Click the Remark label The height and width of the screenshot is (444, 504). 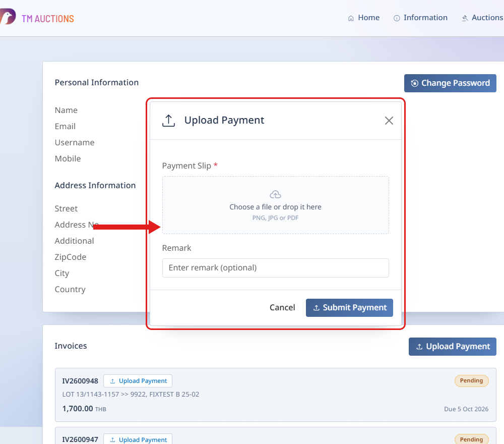[x=176, y=248]
